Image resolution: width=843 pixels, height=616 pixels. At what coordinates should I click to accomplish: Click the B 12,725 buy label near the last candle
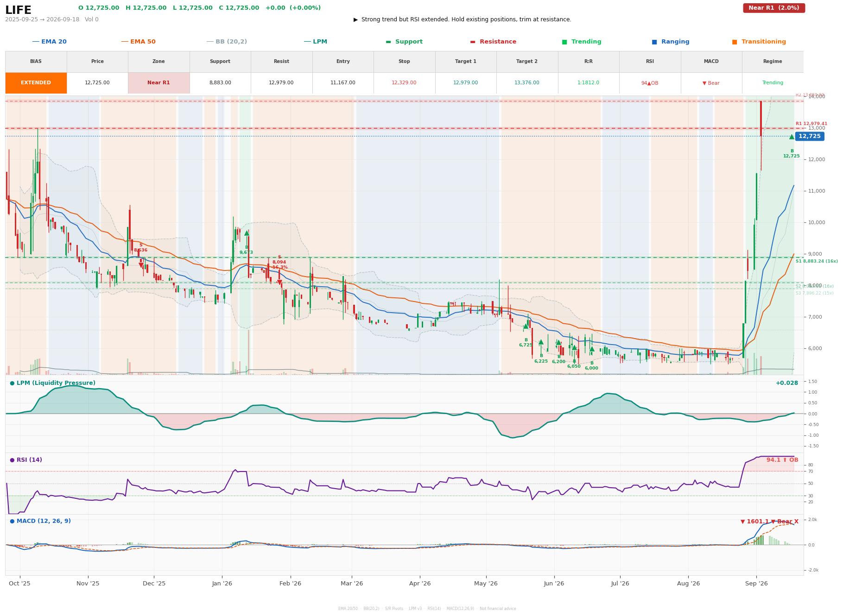coord(792,154)
